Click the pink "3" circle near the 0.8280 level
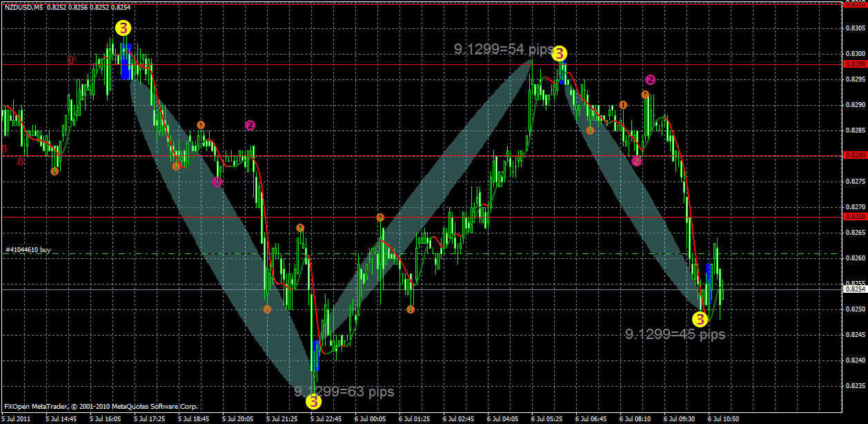 point(635,161)
